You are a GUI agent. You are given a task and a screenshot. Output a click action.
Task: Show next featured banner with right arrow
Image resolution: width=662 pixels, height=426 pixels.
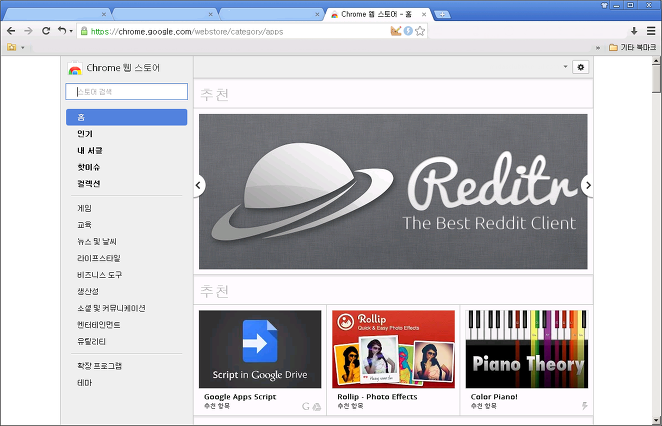coord(587,185)
